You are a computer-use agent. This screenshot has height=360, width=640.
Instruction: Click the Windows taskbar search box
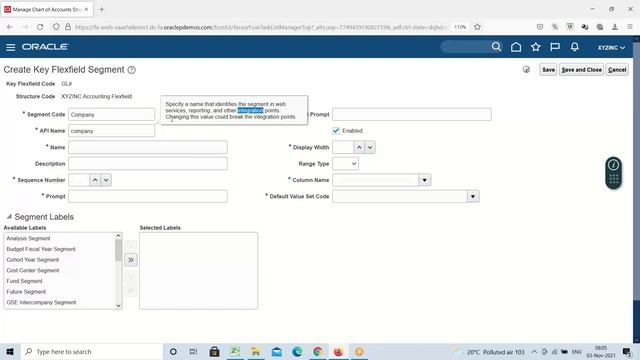pyautogui.click(x=91, y=351)
